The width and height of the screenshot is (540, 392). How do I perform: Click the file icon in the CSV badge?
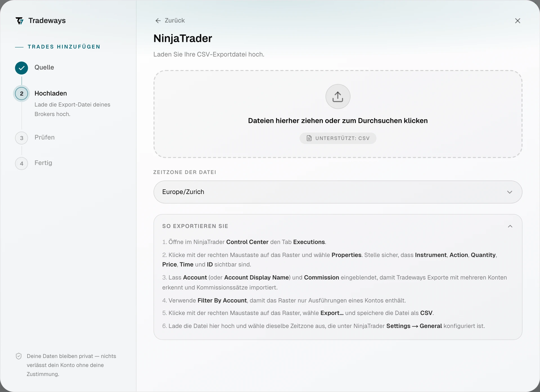tap(309, 138)
